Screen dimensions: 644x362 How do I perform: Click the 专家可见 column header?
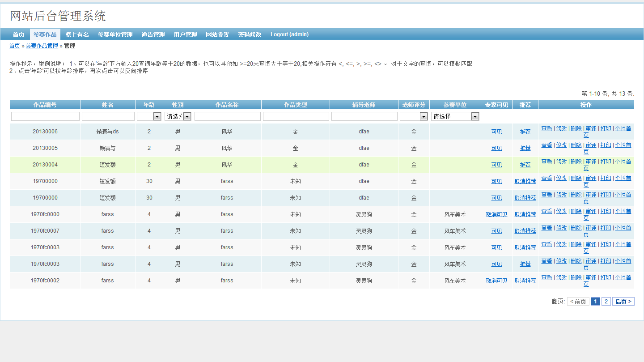(x=496, y=105)
